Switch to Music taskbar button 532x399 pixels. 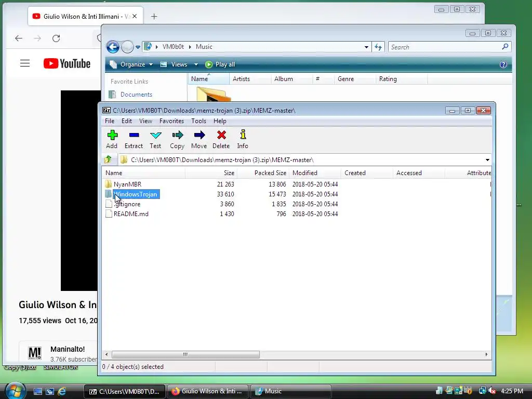[290, 391]
